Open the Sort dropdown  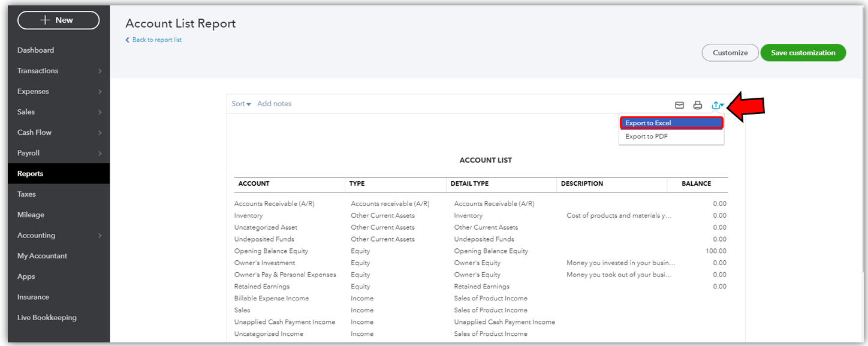point(241,104)
